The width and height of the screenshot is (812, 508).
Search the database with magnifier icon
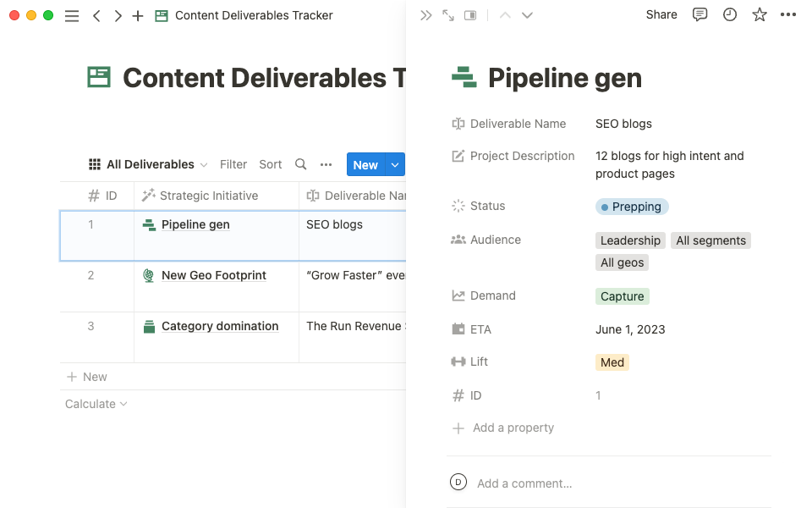tap(300, 164)
